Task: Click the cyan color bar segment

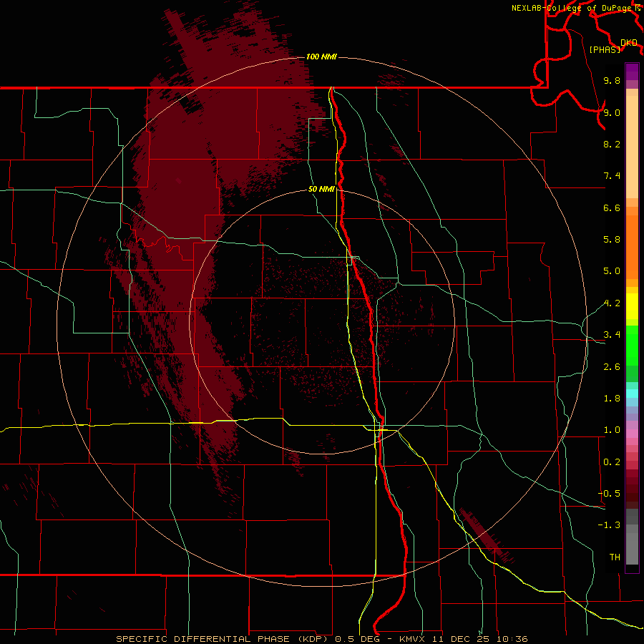Action: click(632, 393)
